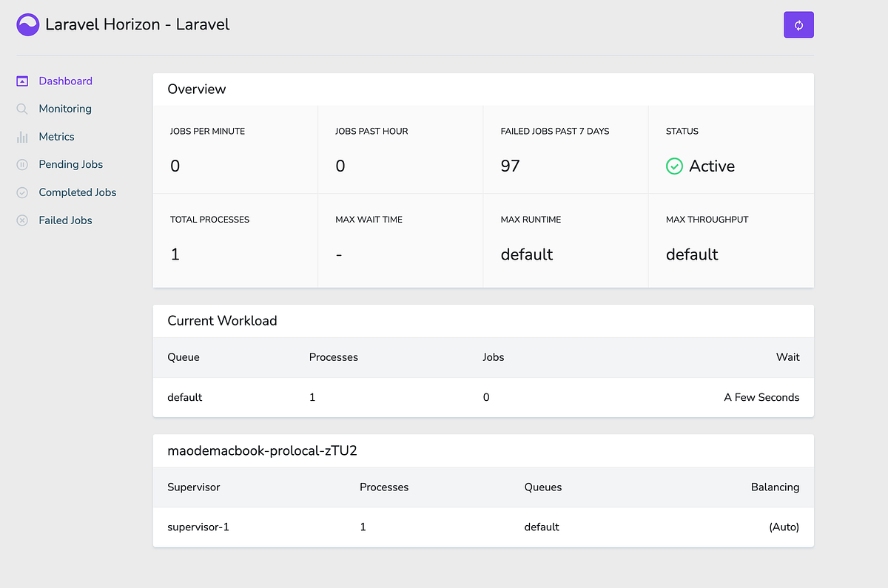This screenshot has width=888, height=588.
Task: Click the maodemacbook-prolocal-zTU2 panel header
Action: point(260,450)
